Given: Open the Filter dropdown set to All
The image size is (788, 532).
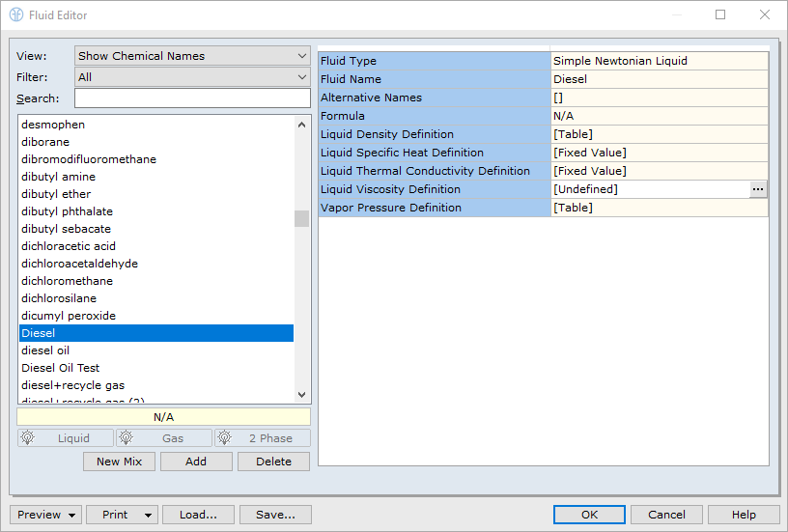Looking at the screenshot, I should click(192, 77).
